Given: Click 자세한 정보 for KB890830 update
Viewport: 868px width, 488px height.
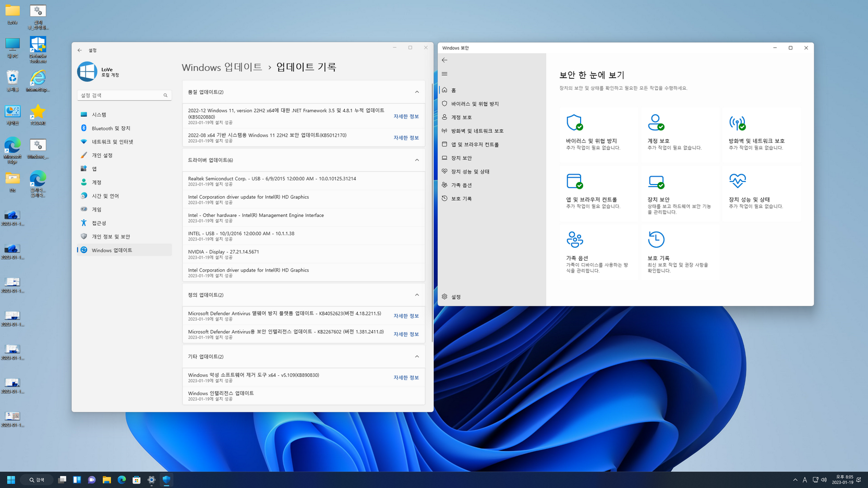Looking at the screenshot, I should 406,377.
